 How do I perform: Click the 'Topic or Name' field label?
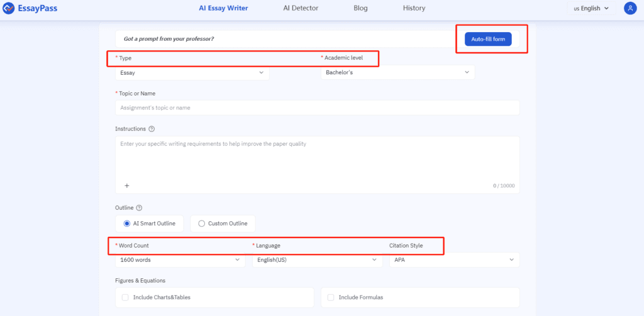point(137,94)
